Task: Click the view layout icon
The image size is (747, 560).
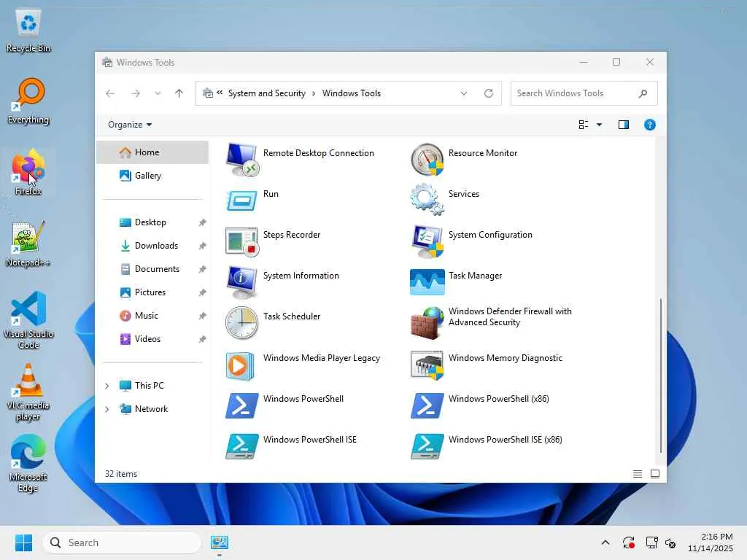Action: tap(583, 125)
